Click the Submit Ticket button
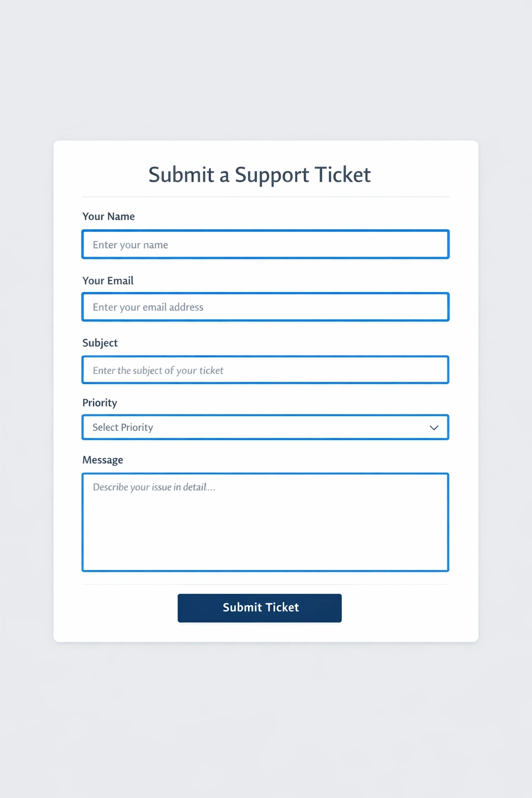The image size is (532, 798). [259, 607]
